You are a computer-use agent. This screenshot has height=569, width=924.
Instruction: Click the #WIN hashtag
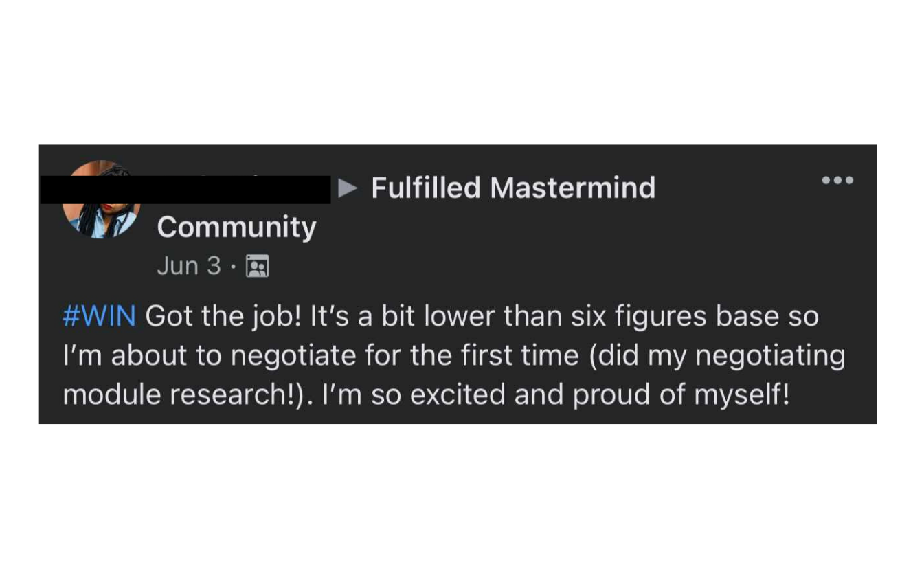pyautogui.click(x=100, y=317)
